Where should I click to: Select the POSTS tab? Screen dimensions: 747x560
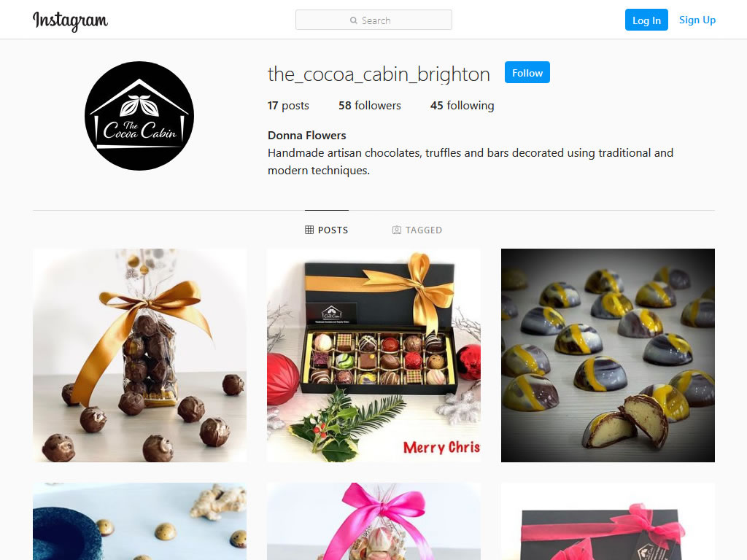coord(327,230)
